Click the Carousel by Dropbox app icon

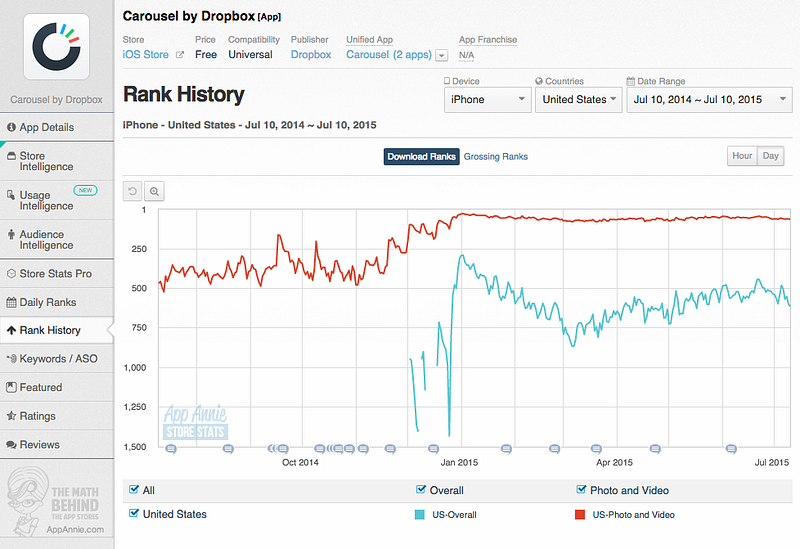[x=57, y=46]
